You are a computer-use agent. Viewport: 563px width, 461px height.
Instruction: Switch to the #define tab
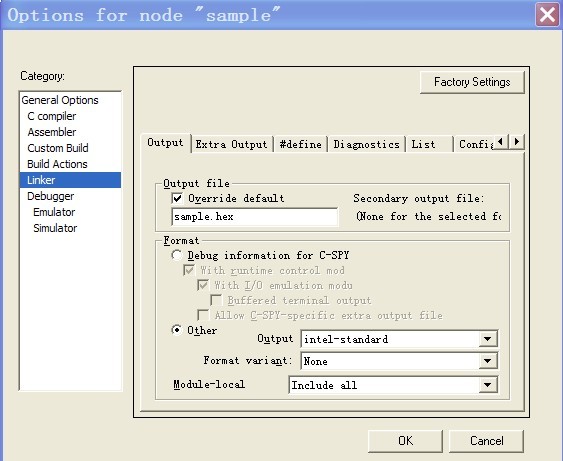301,144
